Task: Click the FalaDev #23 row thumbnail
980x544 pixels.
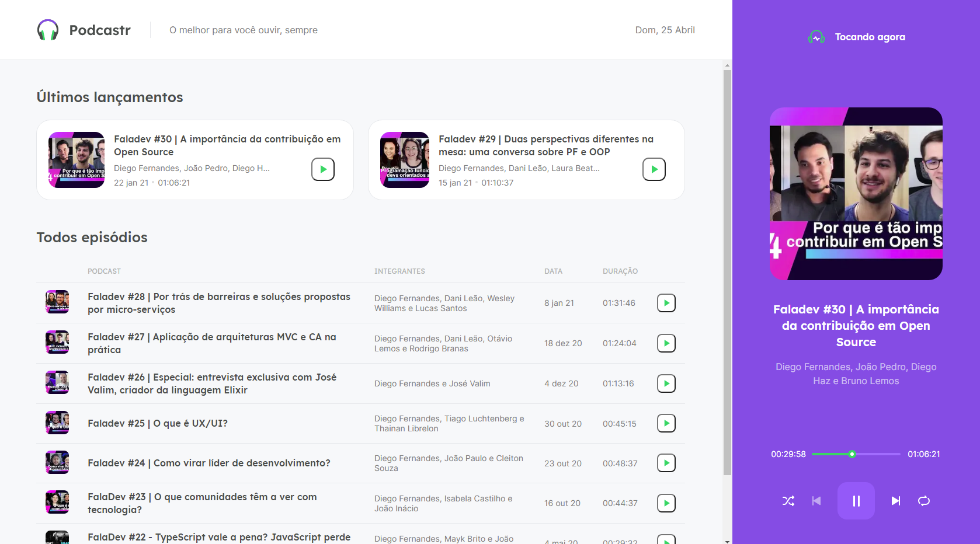Action: (57, 502)
